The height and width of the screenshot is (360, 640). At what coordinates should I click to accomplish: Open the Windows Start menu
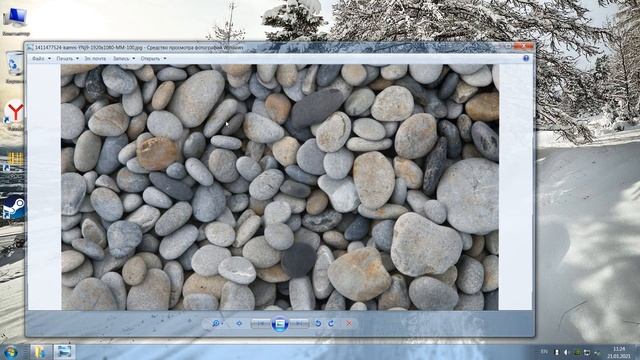point(11,352)
